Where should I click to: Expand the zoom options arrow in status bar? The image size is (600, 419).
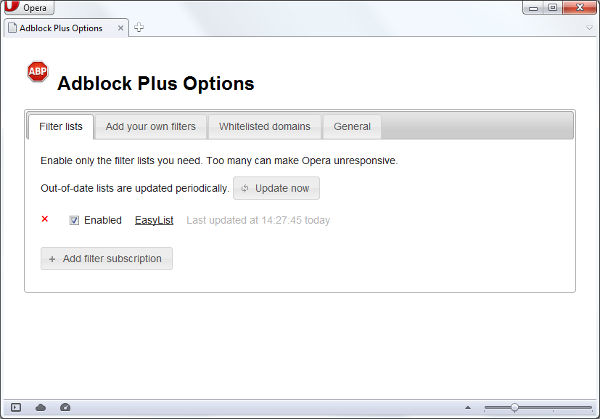467,407
